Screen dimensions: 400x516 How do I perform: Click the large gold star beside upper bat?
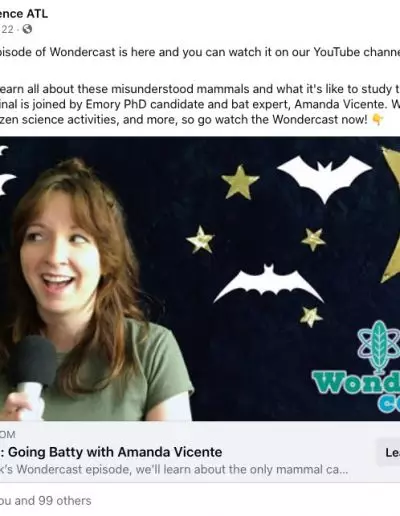tap(240, 182)
